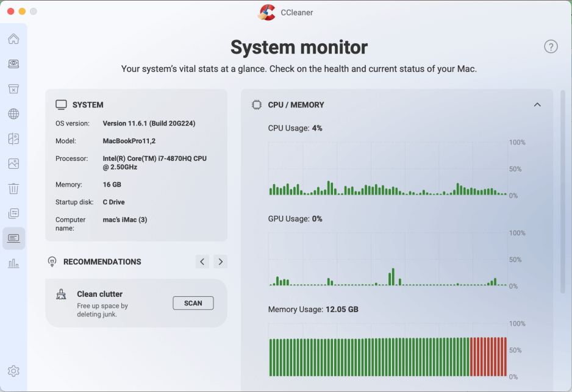Click the "C Drive" startup disk value
This screenshot has height=392, width=572.
(x=113, y=202)
